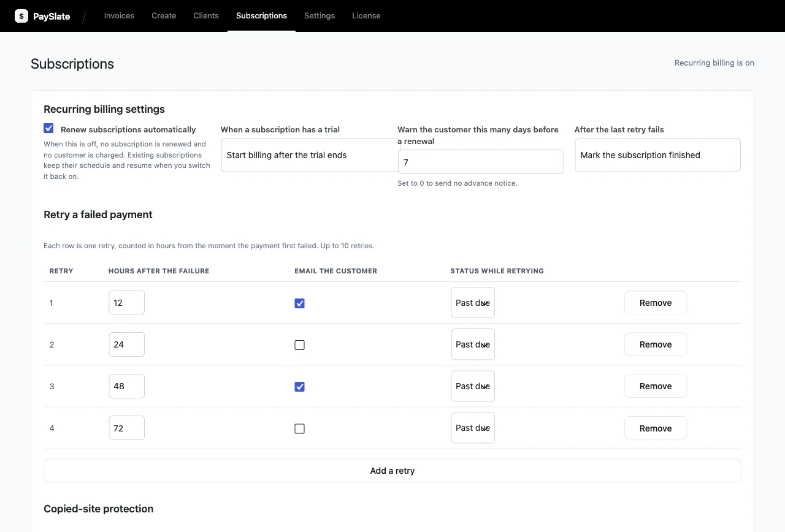Remove retry row 1
The width and height of the screenshot is (785, 532).
coord(656,303)
